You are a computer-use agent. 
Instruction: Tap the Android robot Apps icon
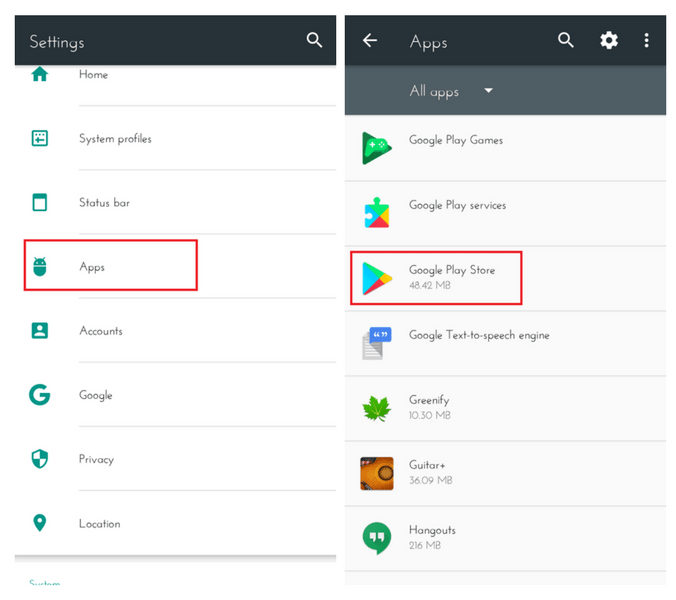pos(40,266)
